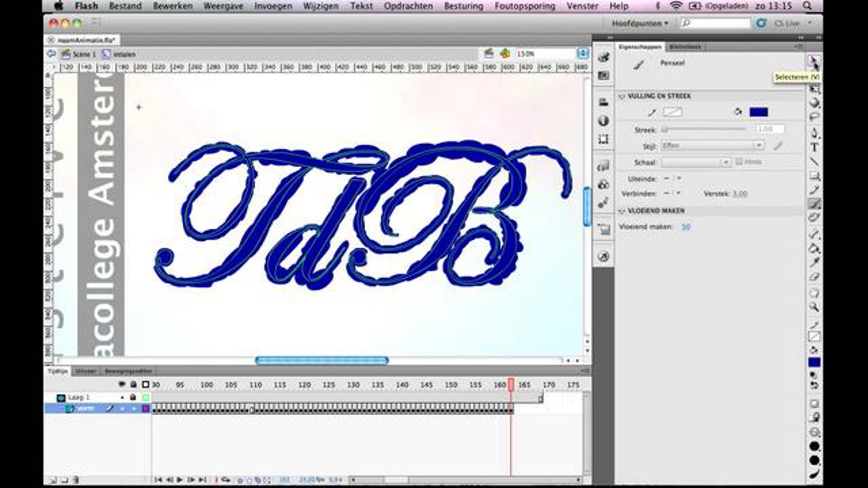The width and height of the screenshot is (868, 488).
Task: Open the Hoofdpunten workspace dropdown
Action: [640, 23]
